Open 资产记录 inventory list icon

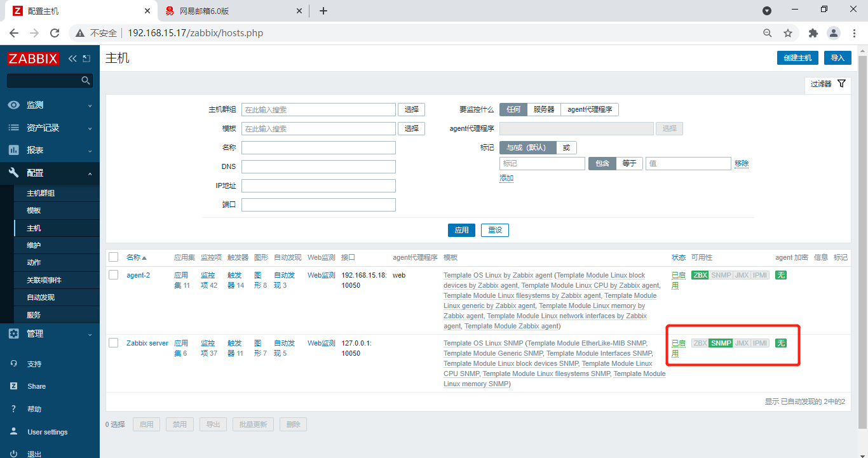click(14, 128)
